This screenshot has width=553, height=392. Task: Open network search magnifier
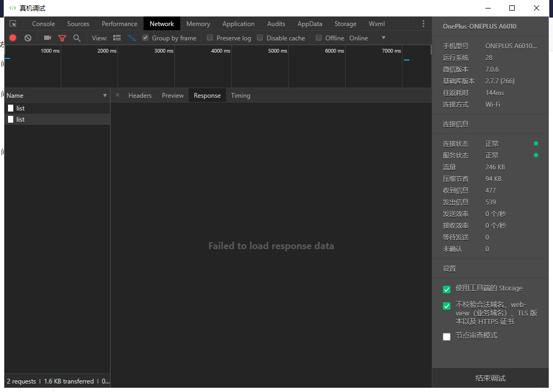[x=77, y=38]
